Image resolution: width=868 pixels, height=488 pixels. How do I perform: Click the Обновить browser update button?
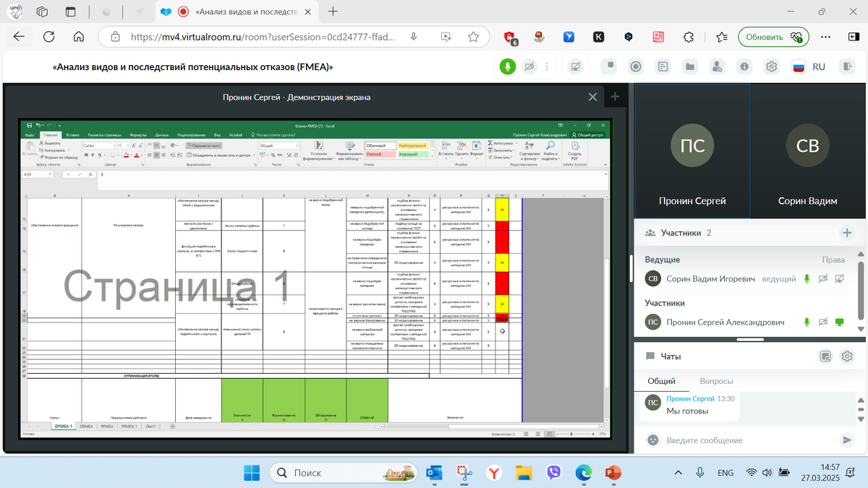[x=773, y=37]
